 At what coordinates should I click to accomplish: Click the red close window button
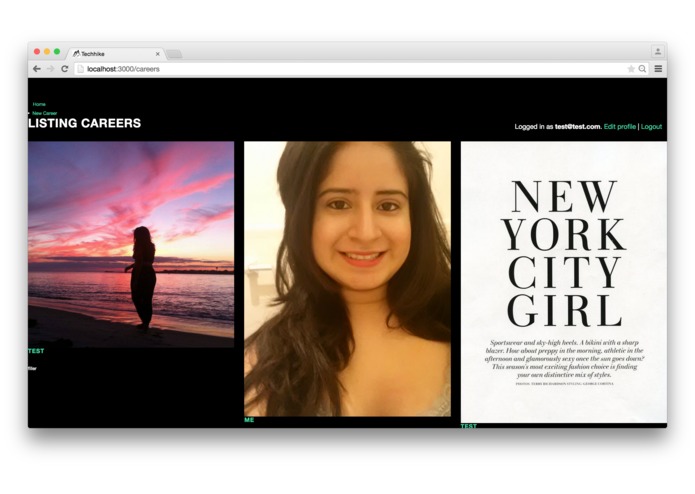coord(37,52)
